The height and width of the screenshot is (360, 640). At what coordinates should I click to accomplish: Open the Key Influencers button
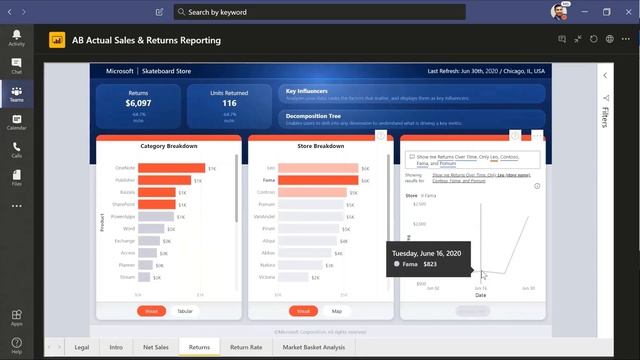point(412,94)
